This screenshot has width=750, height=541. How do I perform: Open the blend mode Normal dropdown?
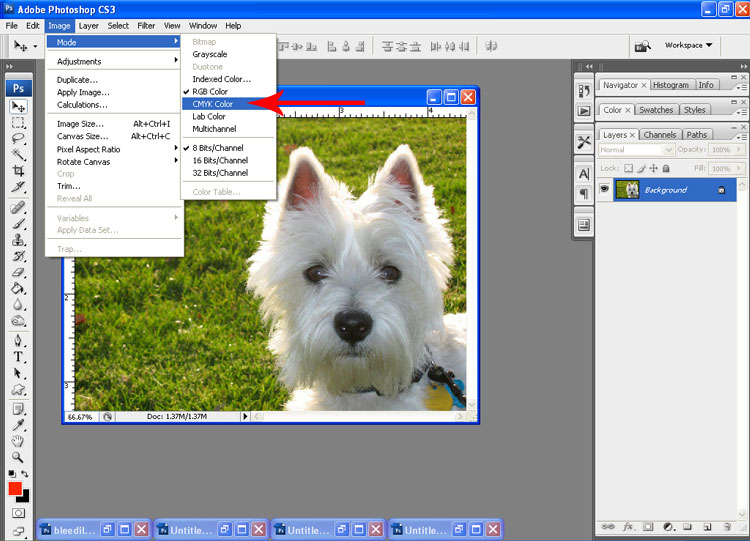pyautogui.click(x=636, y=150)
